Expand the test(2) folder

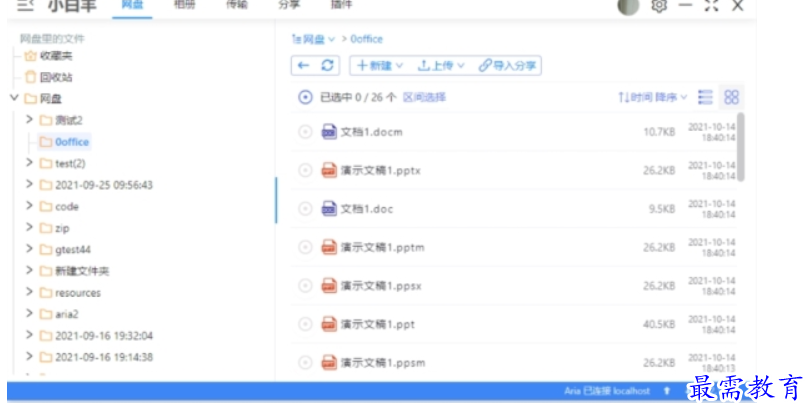click(x=29, y=162)
